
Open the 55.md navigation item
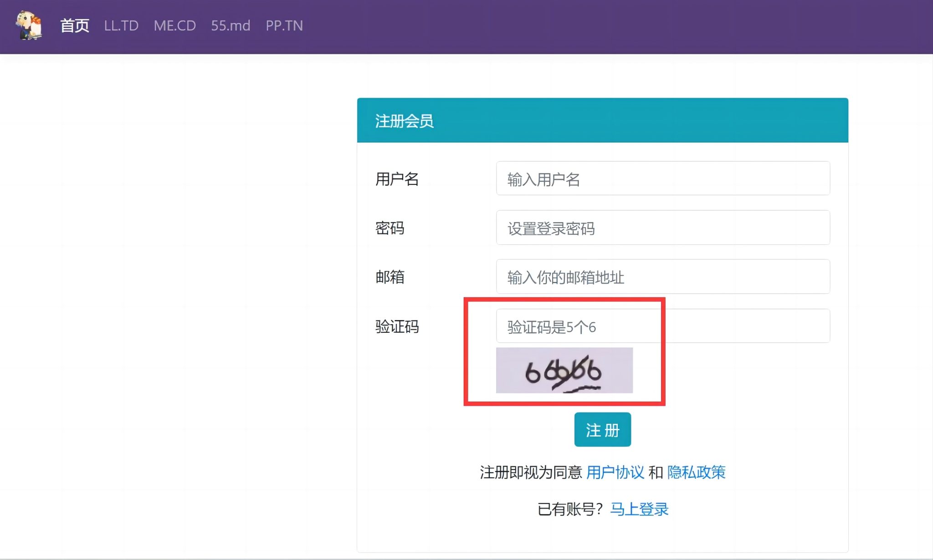coord(230,26)
